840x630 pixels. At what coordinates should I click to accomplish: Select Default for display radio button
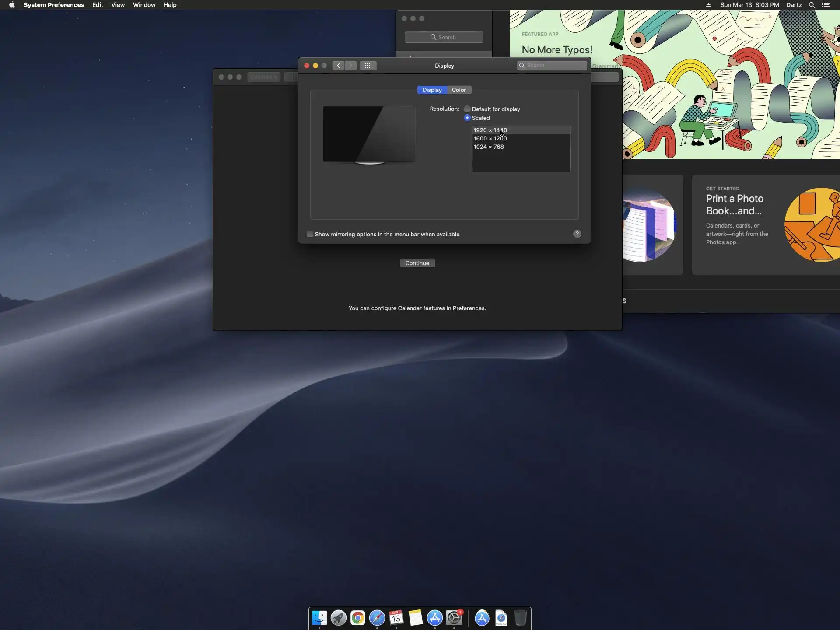467,109
